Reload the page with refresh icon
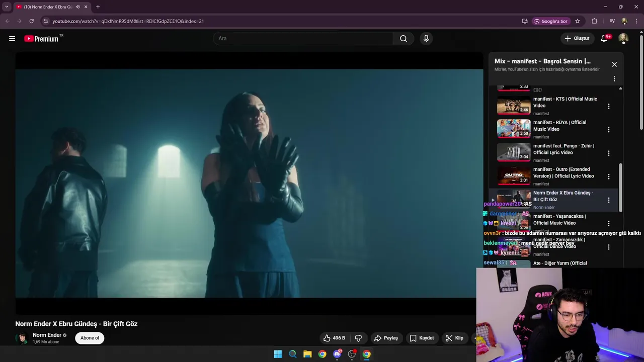This screenshot has width=644, height=362. tap(31, 21)
